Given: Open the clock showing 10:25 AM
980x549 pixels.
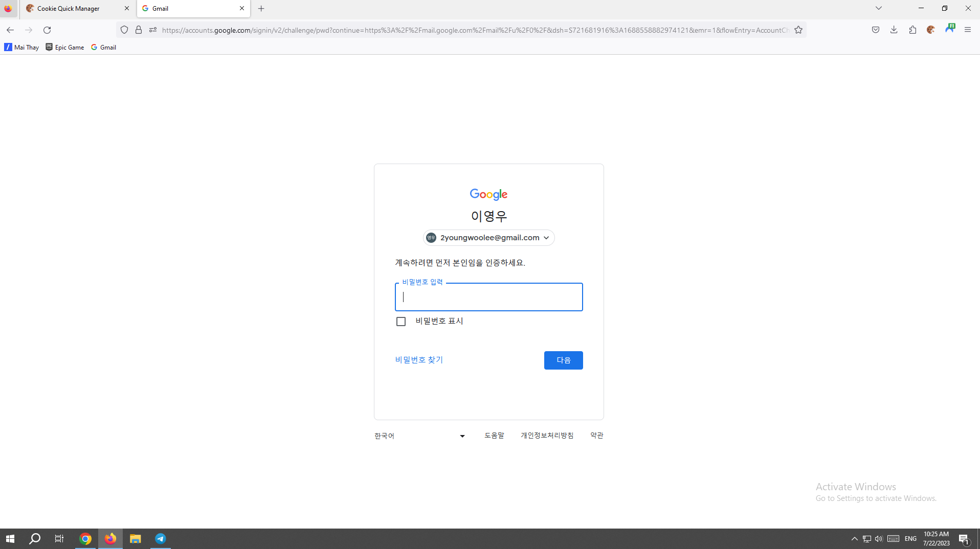Looking at the screenshot, I should [x=936, y=539].
